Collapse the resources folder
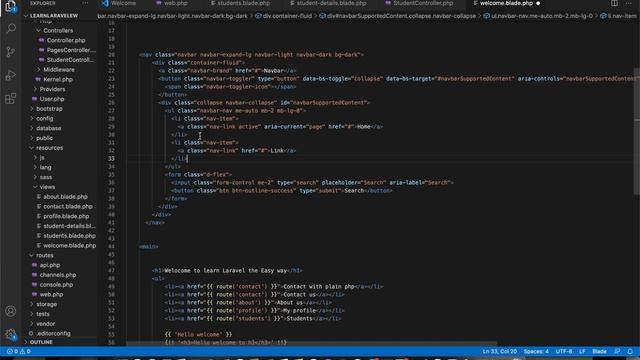Viewport: 640px width, 360px height. [x=49, y=148]
